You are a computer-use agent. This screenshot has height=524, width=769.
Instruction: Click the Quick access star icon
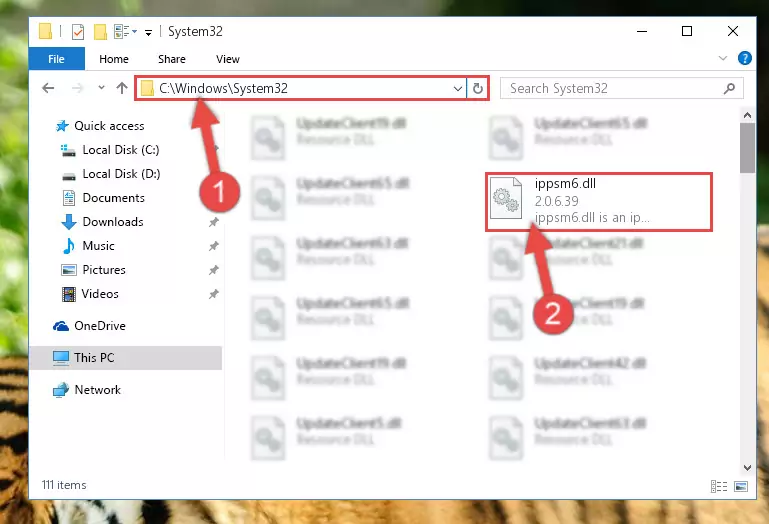tap(62, 126)
